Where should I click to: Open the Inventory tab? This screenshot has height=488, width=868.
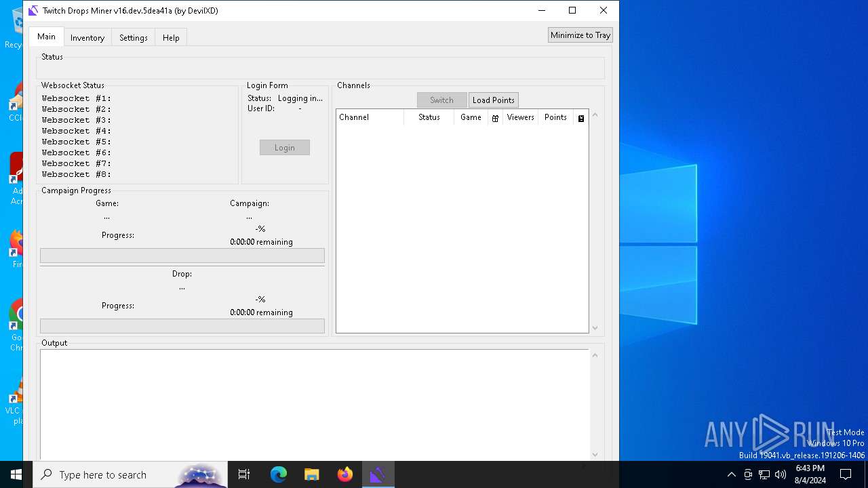pyautogui.click(x=87, y=38)
